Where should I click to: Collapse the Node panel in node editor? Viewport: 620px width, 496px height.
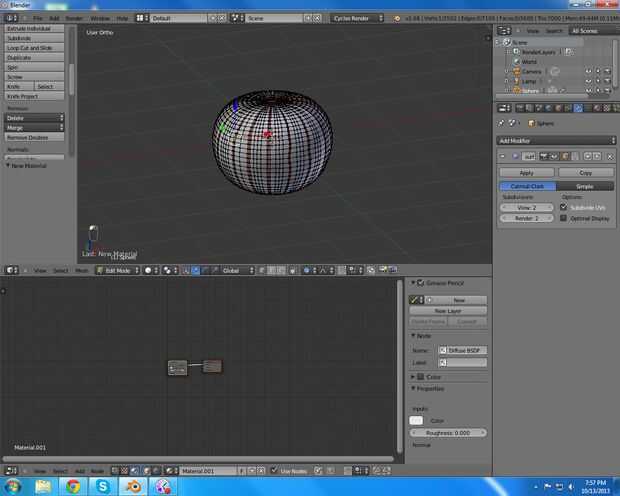click(413, 335)
